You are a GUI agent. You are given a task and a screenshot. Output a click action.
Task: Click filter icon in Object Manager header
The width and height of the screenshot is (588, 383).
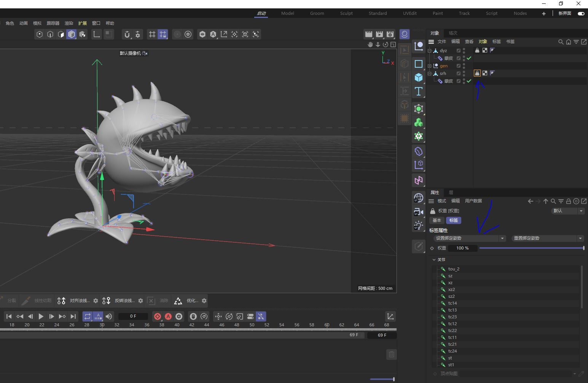tap(576, 42)
